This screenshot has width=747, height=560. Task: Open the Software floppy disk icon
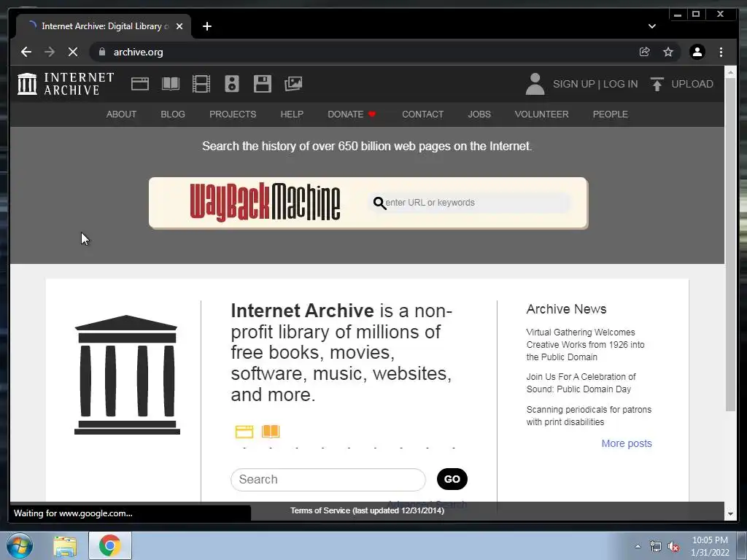(x=263, y=84)
